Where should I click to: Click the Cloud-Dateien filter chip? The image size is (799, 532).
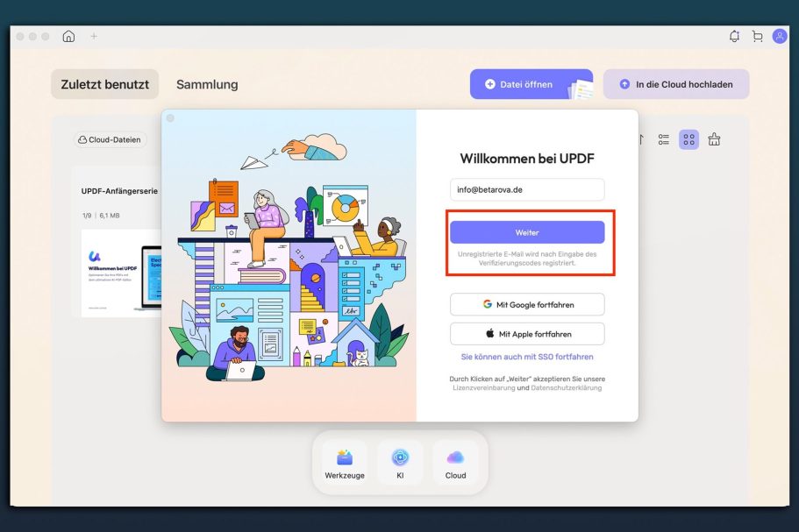click(x=110, y=139)
